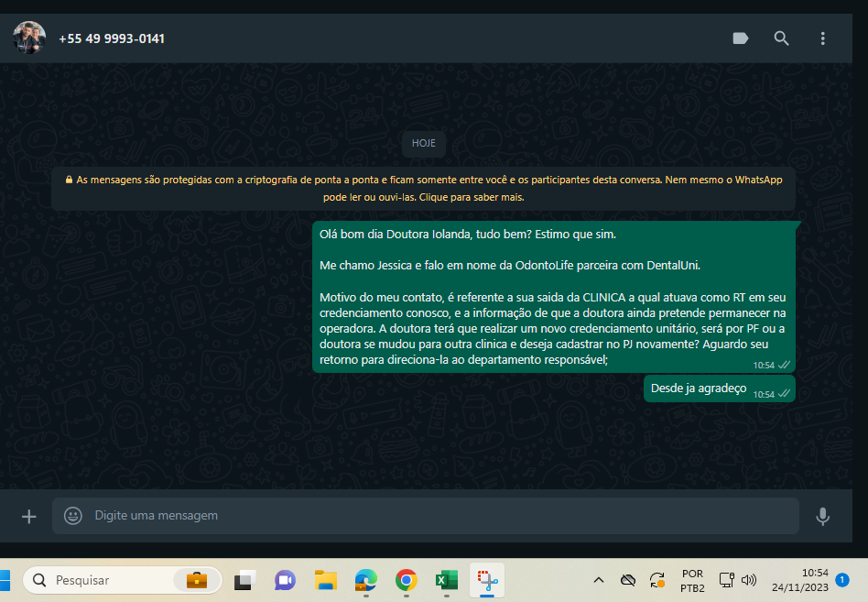Open the three-dot chat menu

point(822,38)
